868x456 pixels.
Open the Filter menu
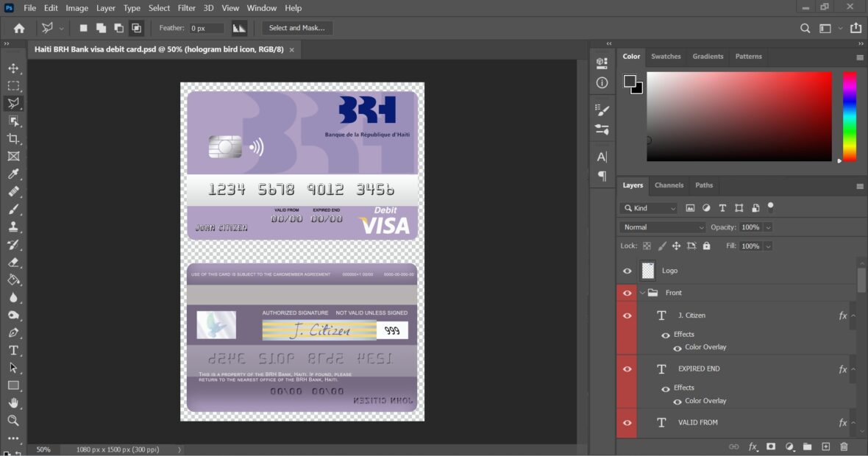[186, 8]
